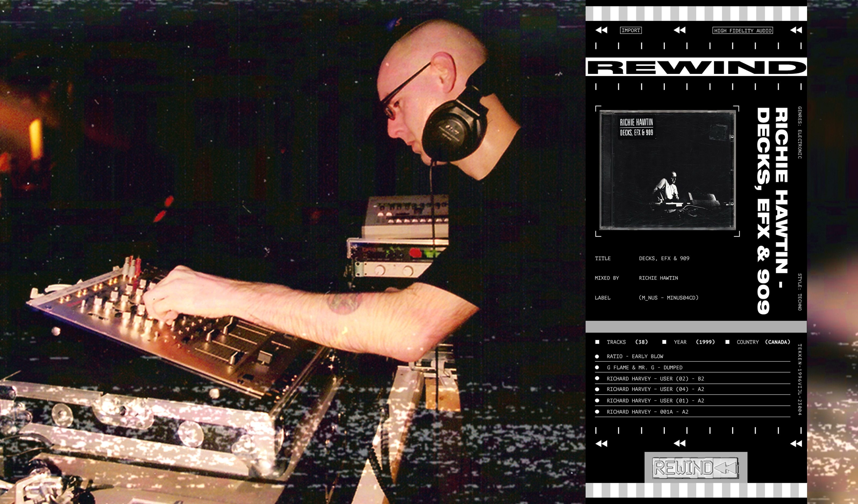Click the TITLE field label
The height and width of the screenshot is (504, 858).
tap(603, 258)
